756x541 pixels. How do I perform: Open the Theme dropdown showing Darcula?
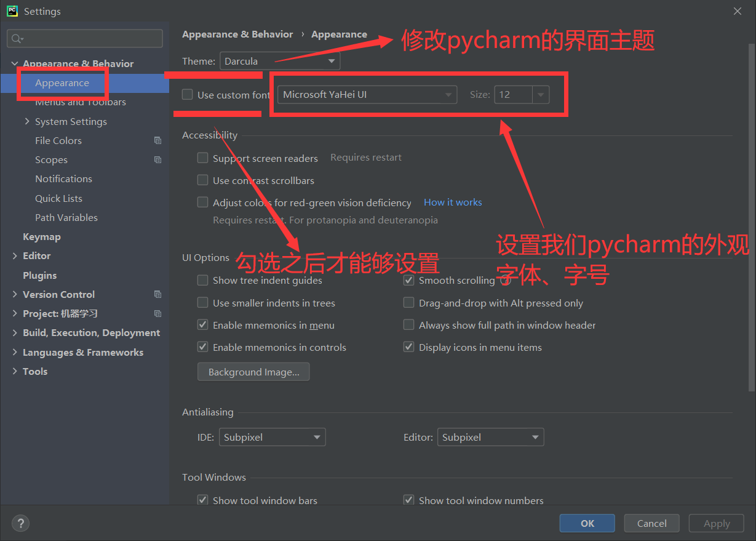[331, 60]
